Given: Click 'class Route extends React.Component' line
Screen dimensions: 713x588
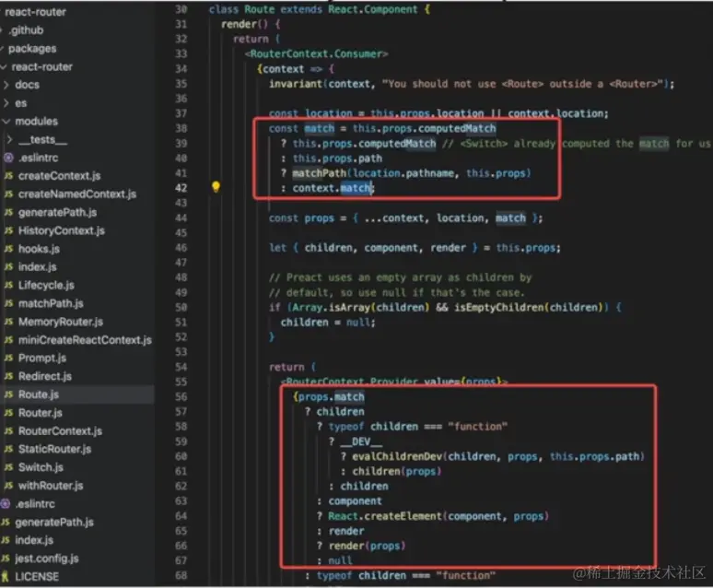Looking at the screenshot, I should 320,9.
